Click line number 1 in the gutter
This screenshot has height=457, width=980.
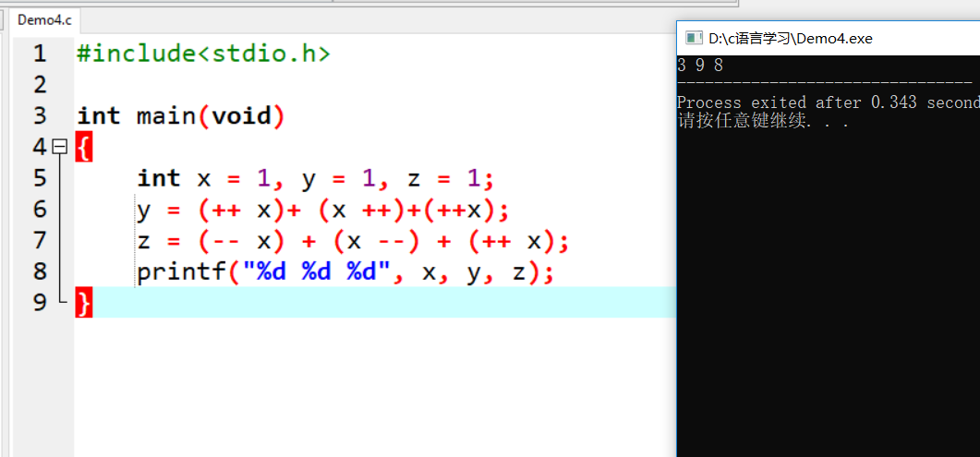[40, 54]
